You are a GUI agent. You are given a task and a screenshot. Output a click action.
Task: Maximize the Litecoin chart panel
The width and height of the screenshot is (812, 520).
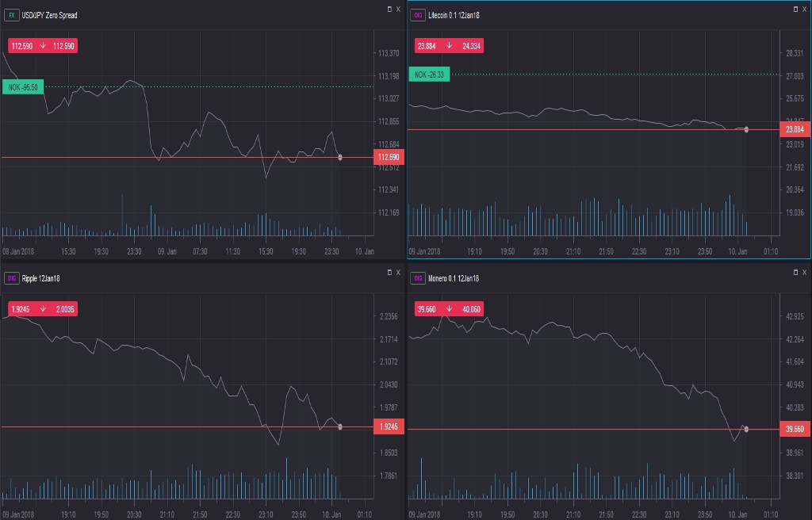[x=795, y=9]
